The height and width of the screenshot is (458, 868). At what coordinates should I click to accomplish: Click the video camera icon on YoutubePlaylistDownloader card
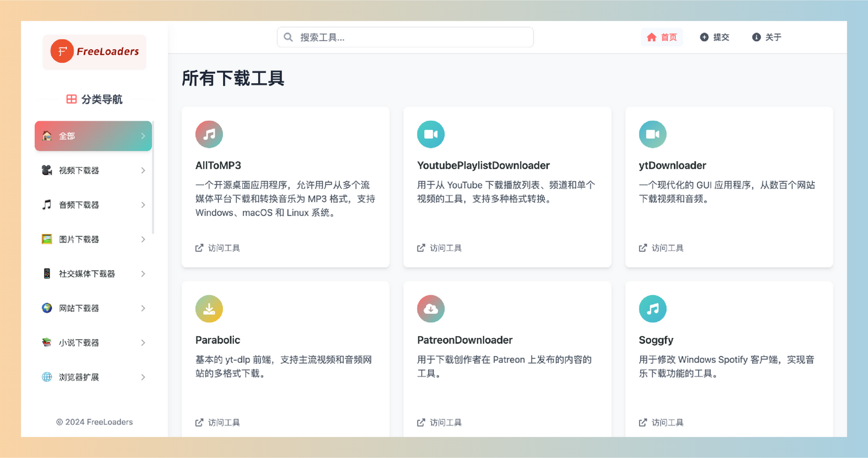pyautogui.click(x=431, y=134)
